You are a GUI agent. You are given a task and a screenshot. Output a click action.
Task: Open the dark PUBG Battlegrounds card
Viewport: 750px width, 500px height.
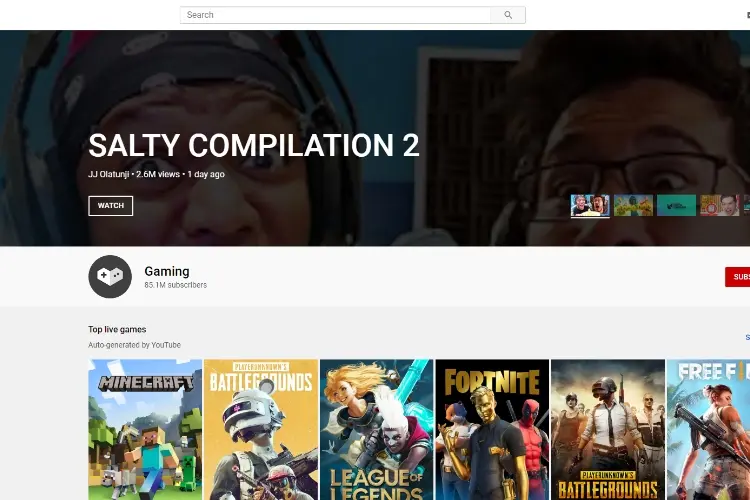pos(608,430)
